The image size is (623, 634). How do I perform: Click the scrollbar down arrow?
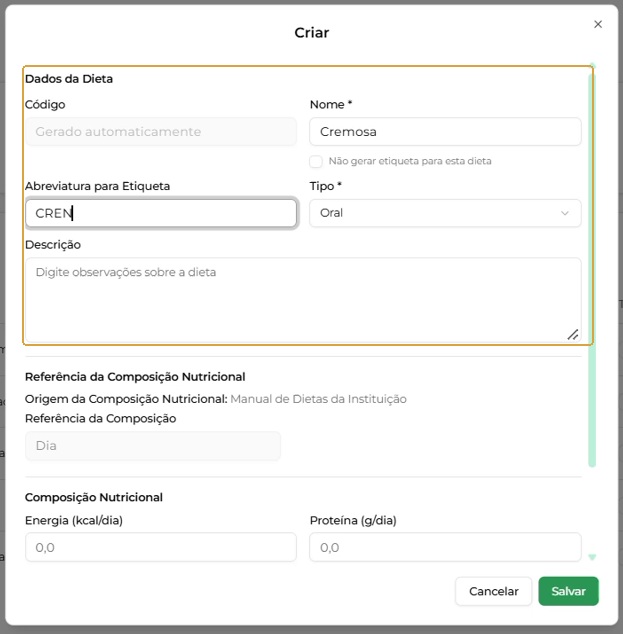592,557
